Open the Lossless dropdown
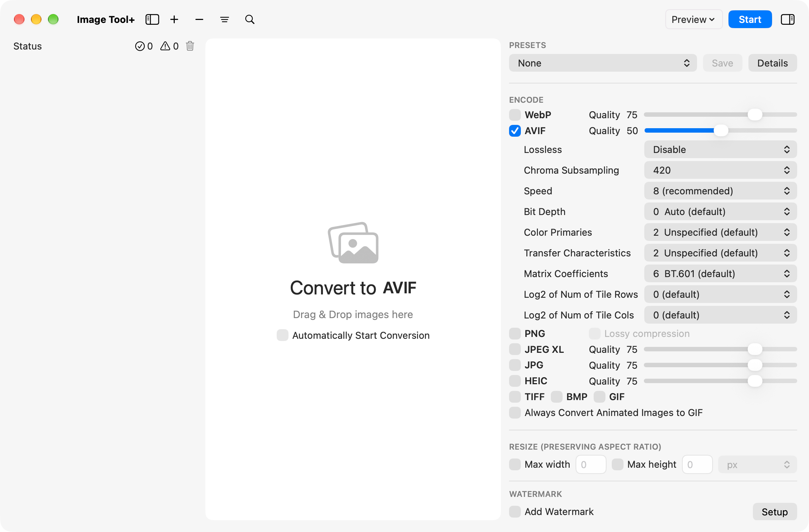 (720, 150)
